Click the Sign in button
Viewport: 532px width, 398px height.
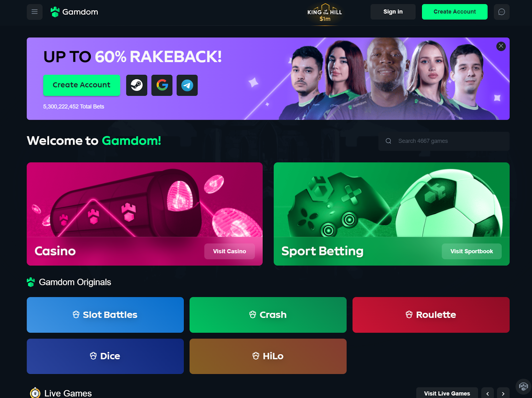coord(393,12)
